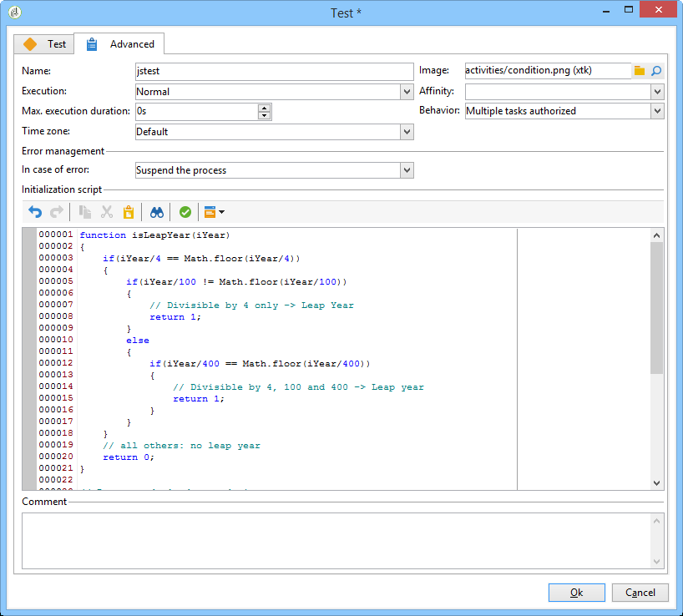This screenshot has height=616, width=683.
Task: Click into the Name field
Action: [274, 72]
